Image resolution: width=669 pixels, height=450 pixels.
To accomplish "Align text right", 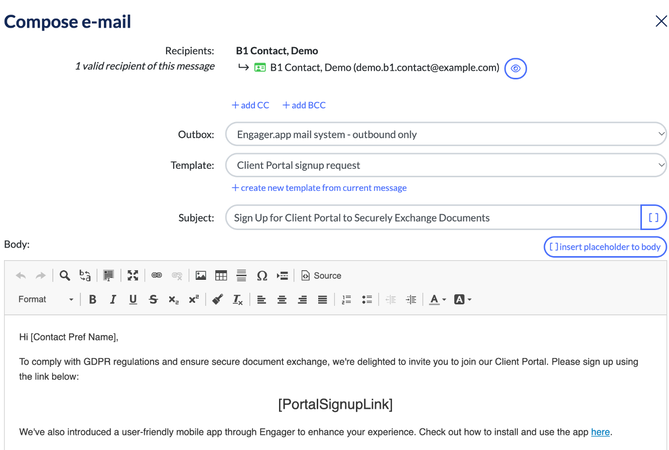I will (x=303, y=299).
